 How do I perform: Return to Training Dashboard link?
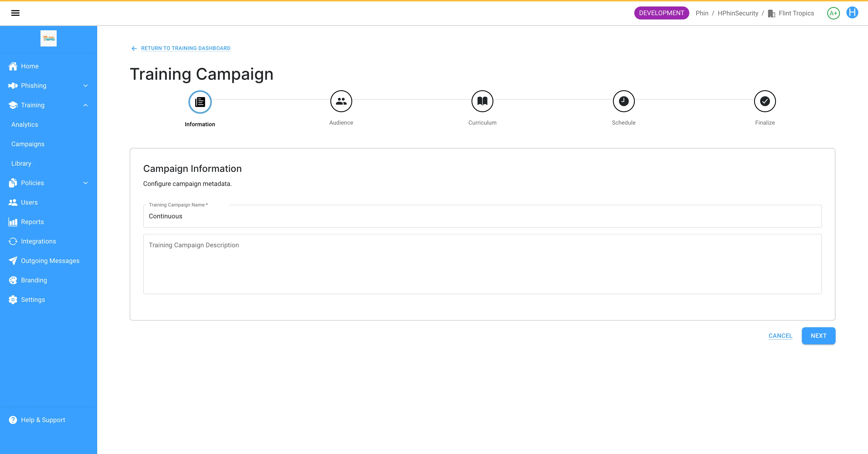(185, 48)
